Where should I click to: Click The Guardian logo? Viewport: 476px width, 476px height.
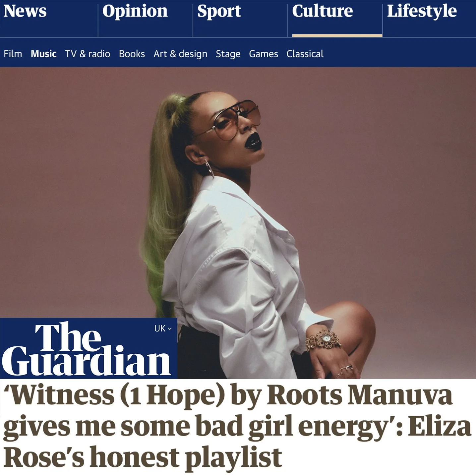point(86,349)
